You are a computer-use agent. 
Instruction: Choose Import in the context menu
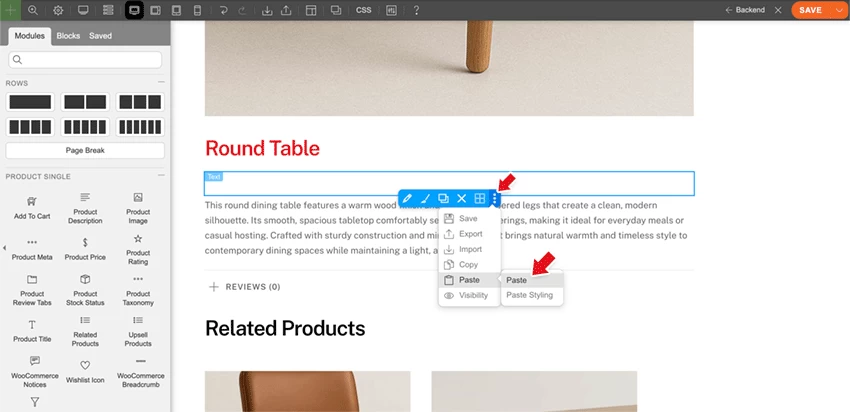[469, 249]
